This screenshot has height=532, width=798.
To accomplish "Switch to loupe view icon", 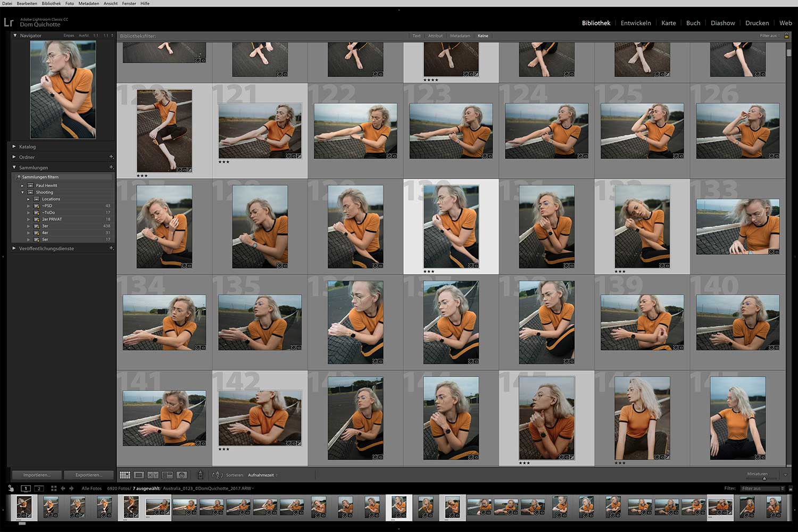I will [x=139, y=475].
